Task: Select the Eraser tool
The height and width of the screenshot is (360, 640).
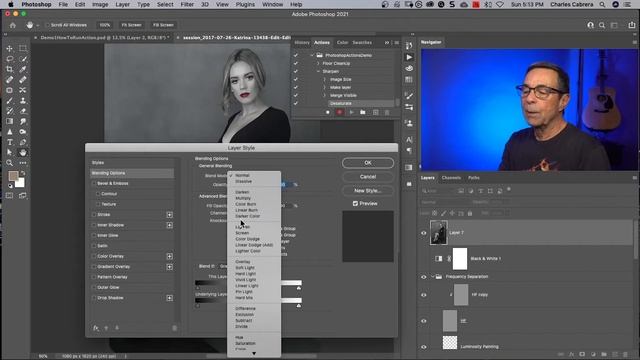Action: coord(23,111)
